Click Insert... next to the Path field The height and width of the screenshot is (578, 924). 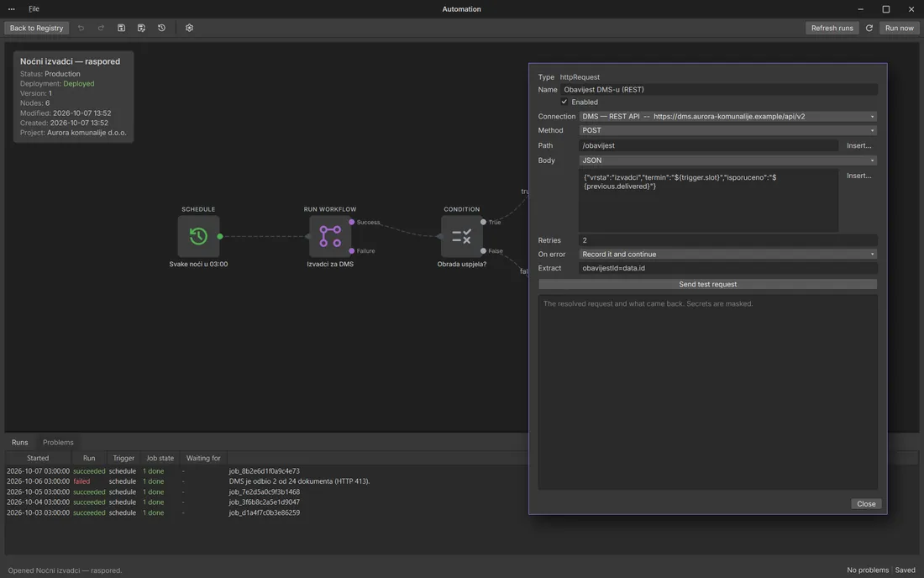tap(858, 145)
